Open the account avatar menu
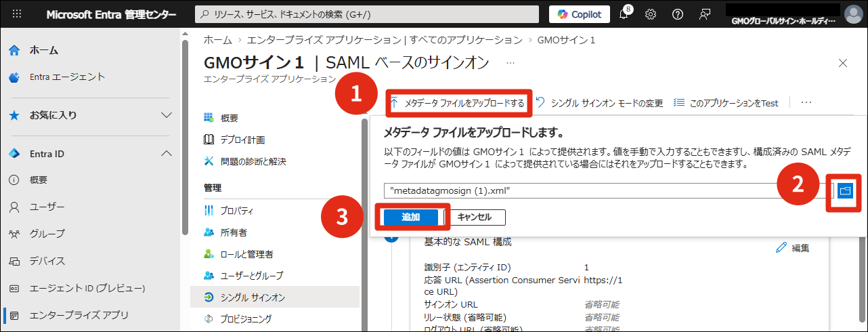This screenshot has height=332, width=868. point(853,14)
